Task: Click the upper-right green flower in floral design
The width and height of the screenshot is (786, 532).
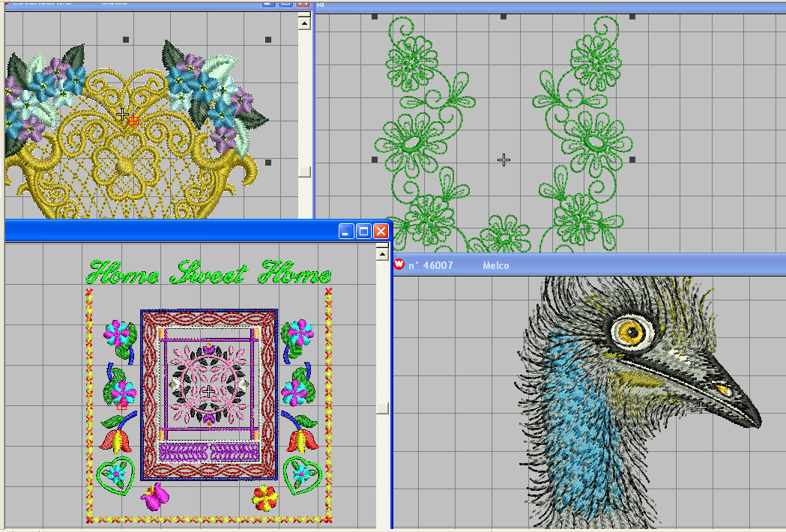Action: pos(596,63)
